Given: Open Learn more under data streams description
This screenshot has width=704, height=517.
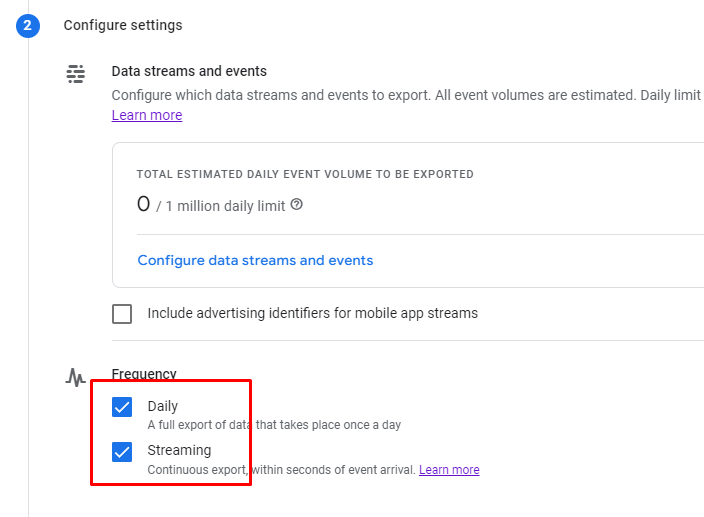Looking at the screenshot, I should (147, 115).
